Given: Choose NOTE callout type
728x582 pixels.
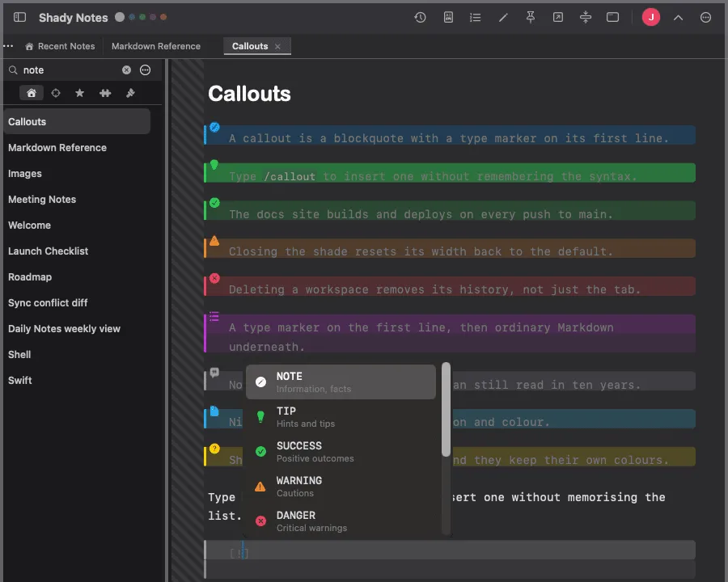Looking at the screenshot, I should click(x=341, y=382).
